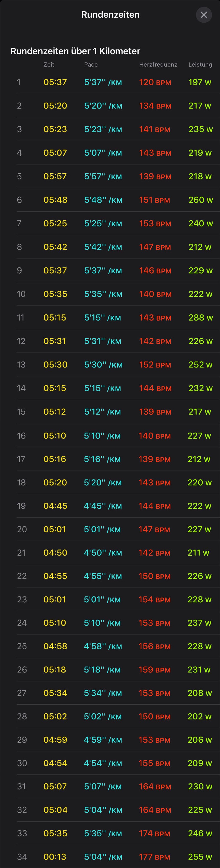Image resolution: width=220 pixels, height=868 pixels.
Task: Tap lap 33 heart rate 174 BPM
Action: pos(154,833)
